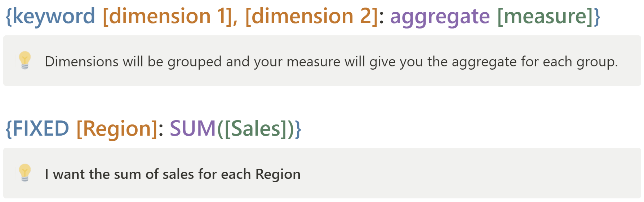This screenshot has width=644, height=202.
Task: Click the closing curly brace after "SUM([Sales])"
Action: [x=298, y=129]
